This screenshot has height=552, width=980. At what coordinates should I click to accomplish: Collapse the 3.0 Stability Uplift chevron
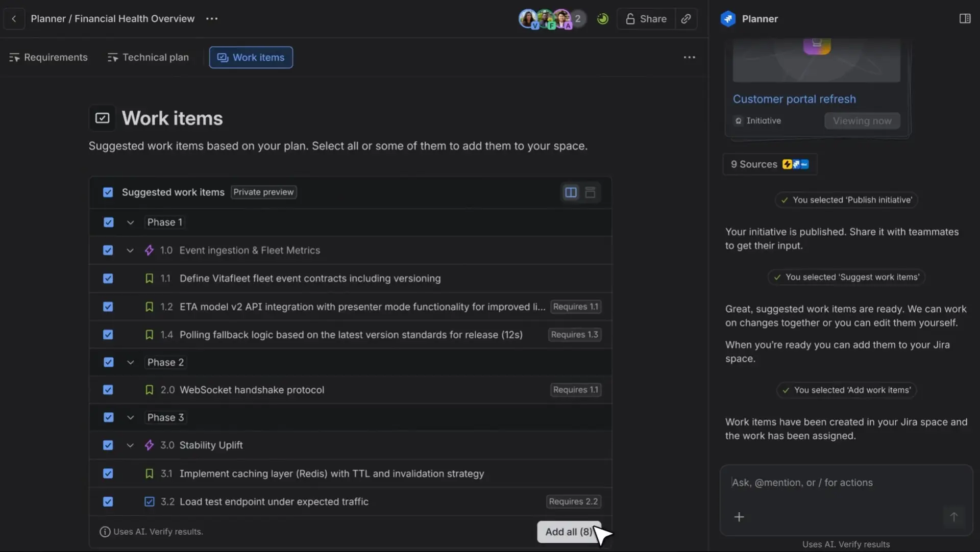coord(130,445)
